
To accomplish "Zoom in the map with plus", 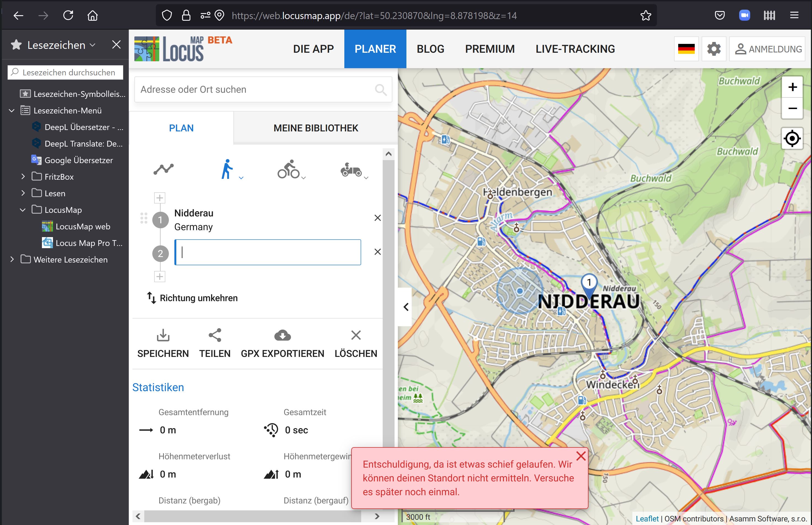I will [792, 87].
